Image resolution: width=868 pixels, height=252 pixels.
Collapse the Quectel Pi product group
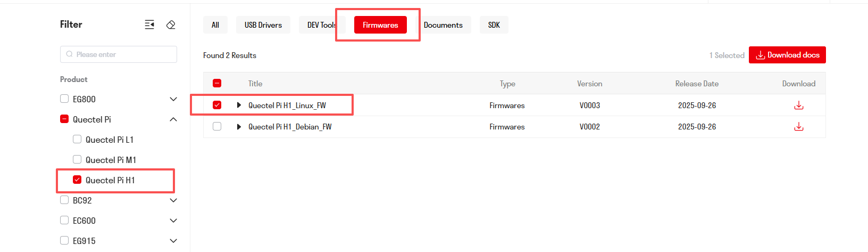173,119
